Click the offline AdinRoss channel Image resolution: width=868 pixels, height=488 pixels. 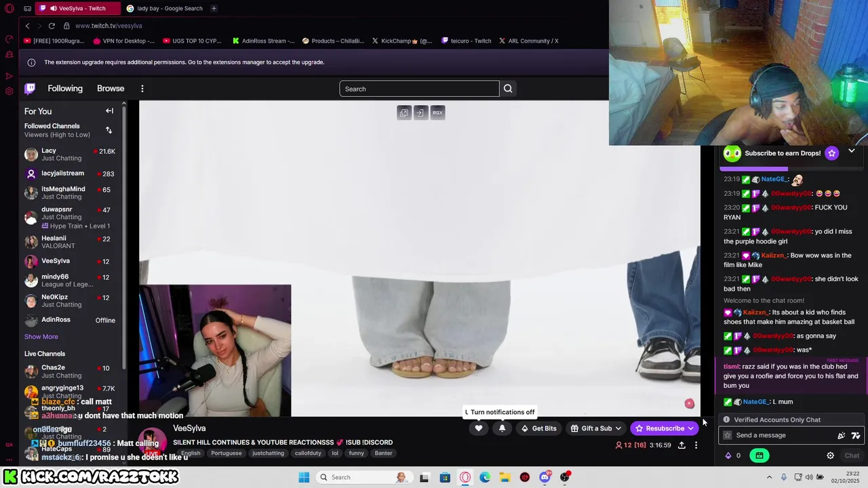point(70,320)
